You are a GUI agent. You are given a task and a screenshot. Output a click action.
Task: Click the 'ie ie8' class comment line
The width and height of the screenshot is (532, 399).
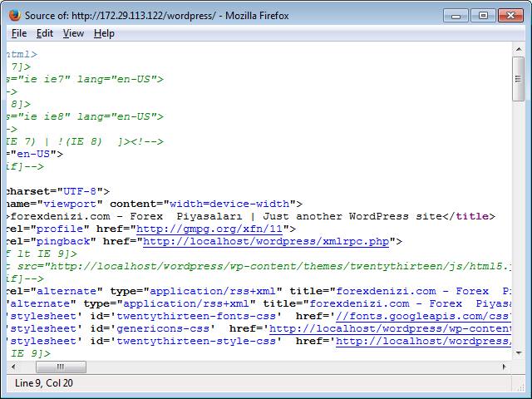85,116
